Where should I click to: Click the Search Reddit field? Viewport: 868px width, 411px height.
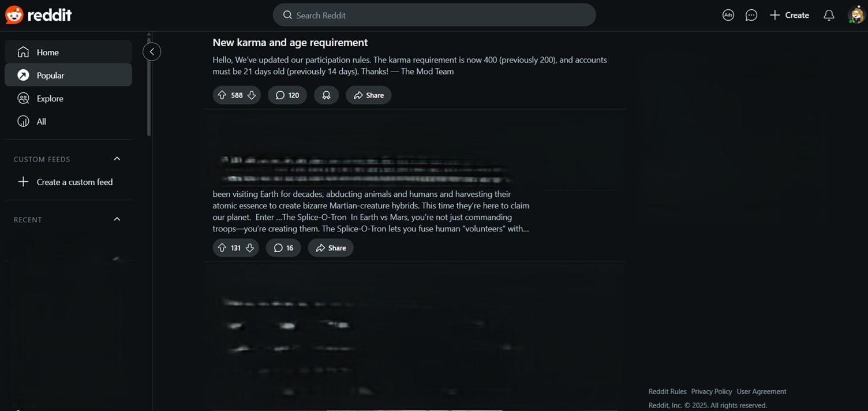pyautogui.click(x=434, y=15)
